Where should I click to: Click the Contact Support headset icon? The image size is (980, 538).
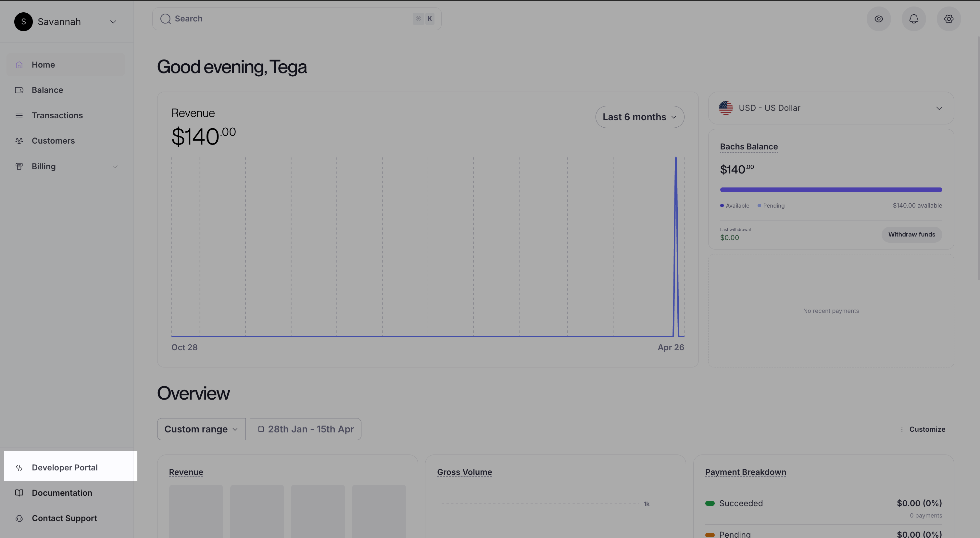click(19, 518)
